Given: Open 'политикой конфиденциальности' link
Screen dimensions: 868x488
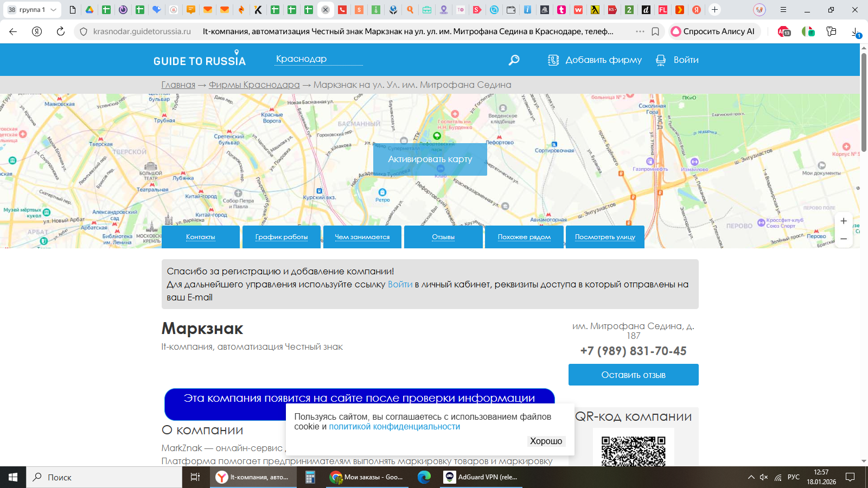Looking at the screenshot, I should [x=394, y=427].
